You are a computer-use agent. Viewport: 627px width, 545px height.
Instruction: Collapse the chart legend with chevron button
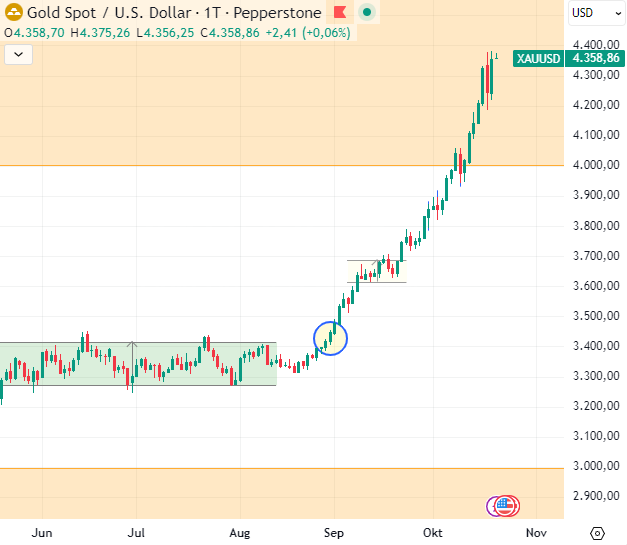tap(17, 56)
